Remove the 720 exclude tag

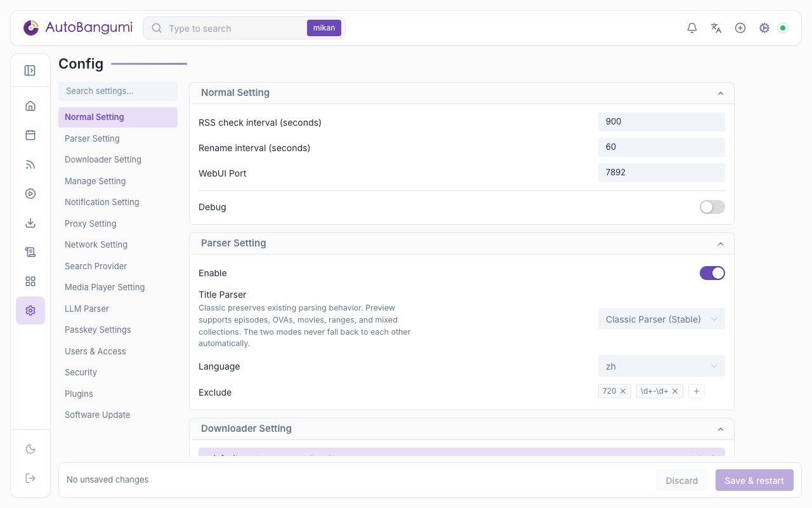pyautogui.click(x=623, y=391)
